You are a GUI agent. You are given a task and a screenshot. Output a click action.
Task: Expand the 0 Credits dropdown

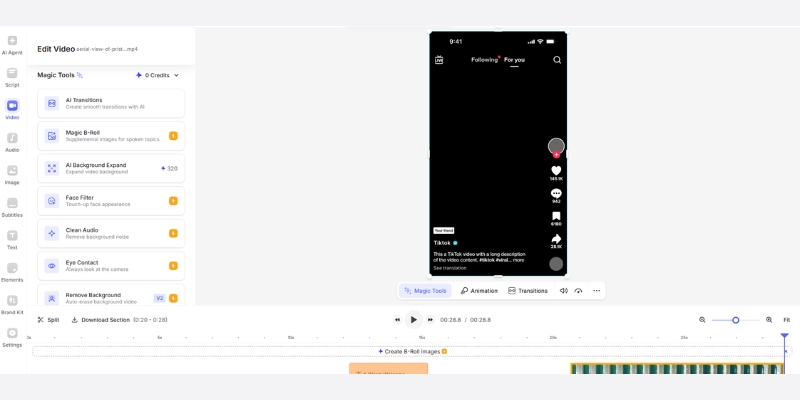[157, 75]
